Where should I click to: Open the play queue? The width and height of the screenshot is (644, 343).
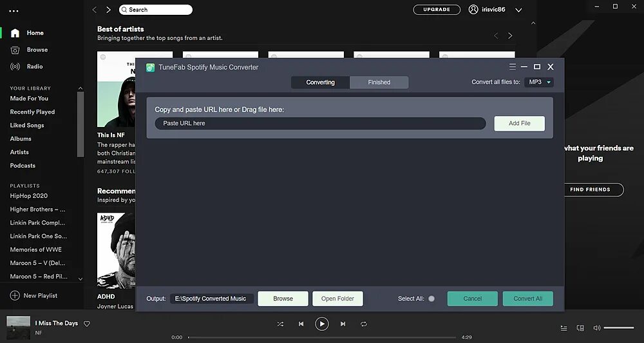point(564,328)
